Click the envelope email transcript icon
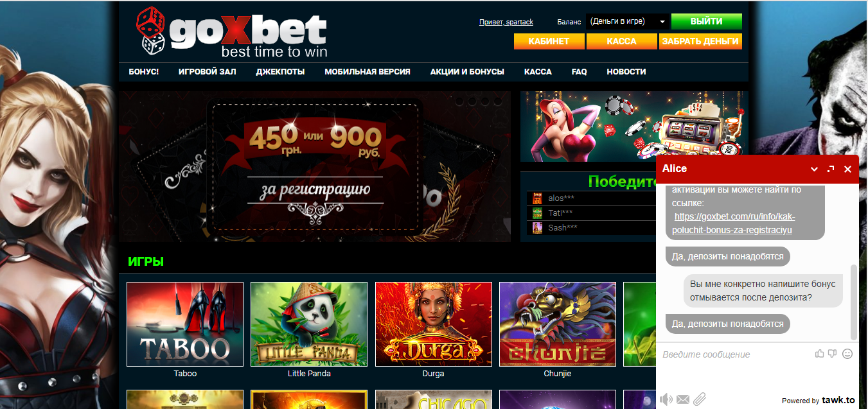This screenshot has height=409, width=868. click(683, 399)
